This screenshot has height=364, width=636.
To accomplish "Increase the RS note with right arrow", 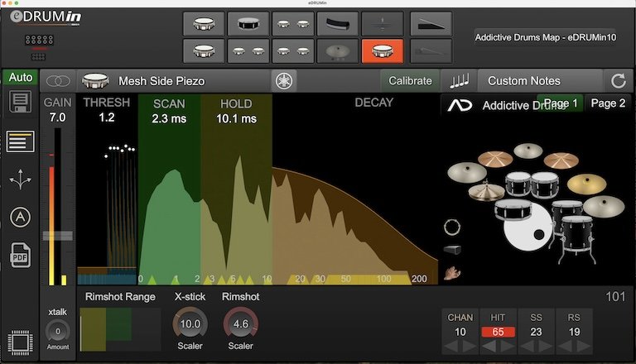I will (x=583, y=347).
